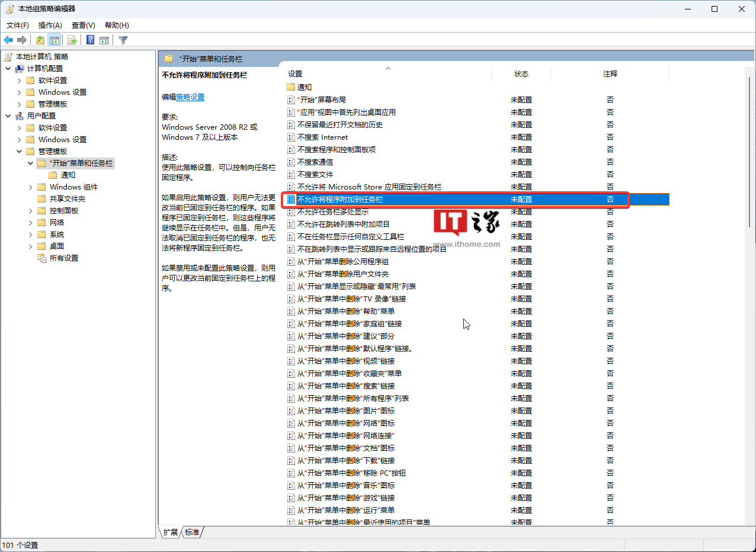Open Help with the question mark icon
The image size is (756, 552).
click(x=91, y=40)
